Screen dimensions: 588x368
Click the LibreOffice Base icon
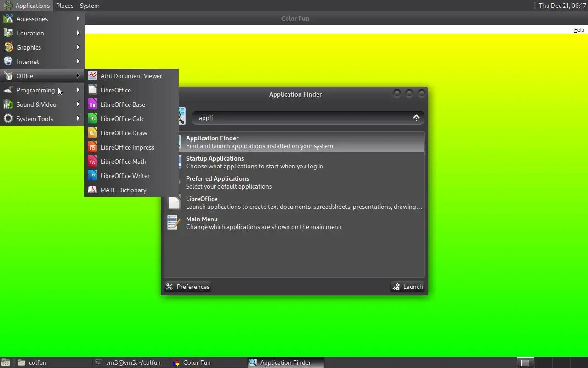[x=92, y=104]
